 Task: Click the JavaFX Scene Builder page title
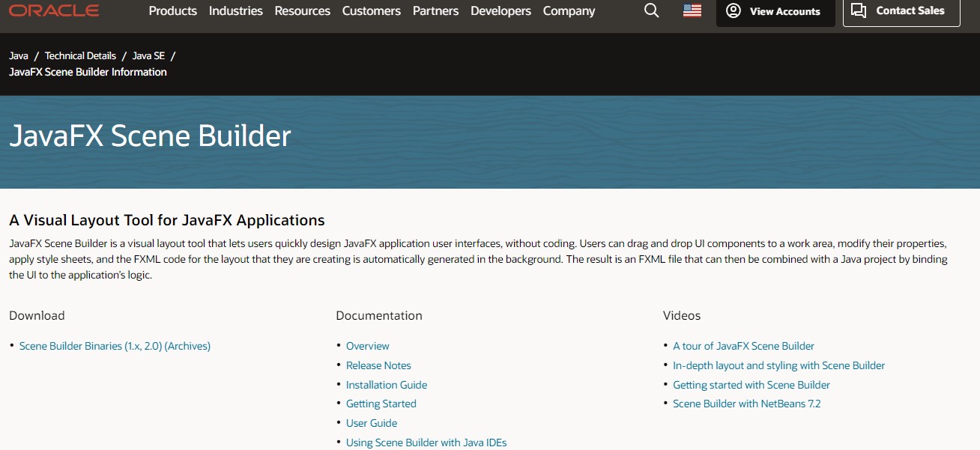[150, 136]
